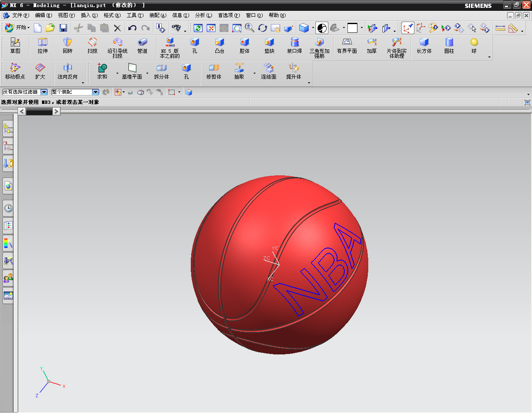Open the 文件(F) menu
The height and width of the screenshot is (413, 532).
20,15
